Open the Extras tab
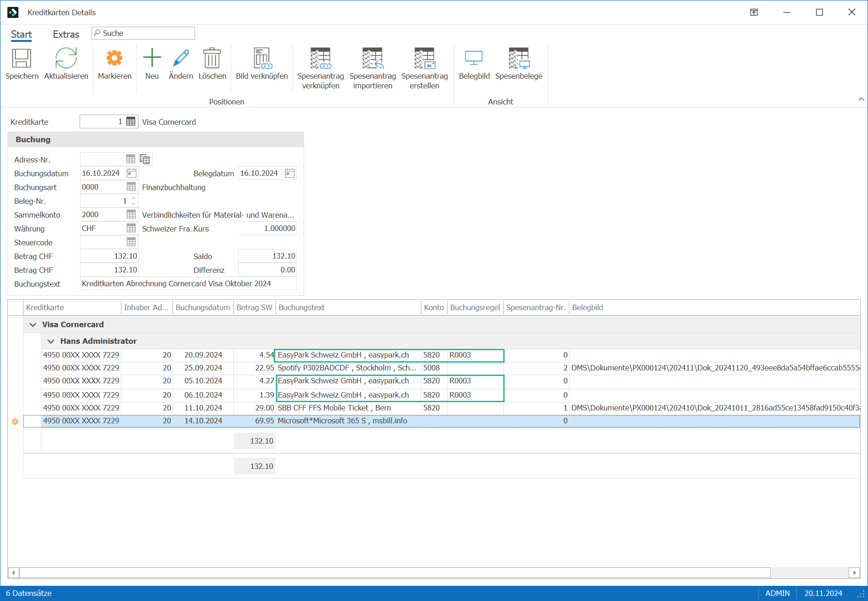 [66, 35]
